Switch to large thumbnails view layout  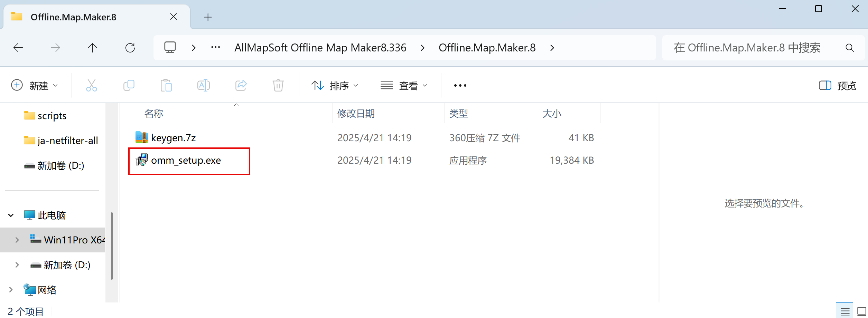(862, 312)
